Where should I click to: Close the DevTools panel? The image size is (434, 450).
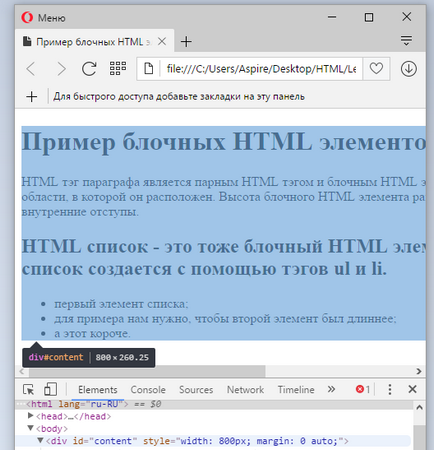[x=412, y=389]
